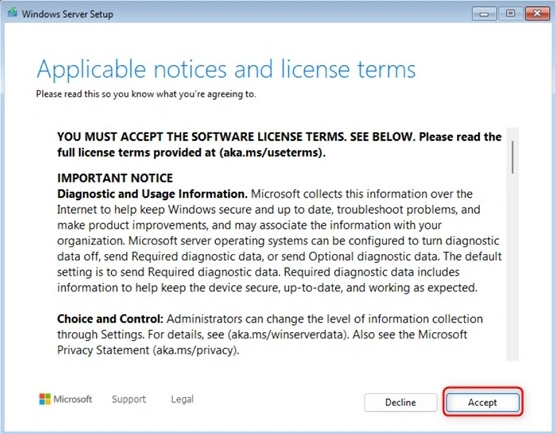This screenshot has height=434, width=555.
Task: Maximize the Windows Server Setup window
Action: (510, 14)
